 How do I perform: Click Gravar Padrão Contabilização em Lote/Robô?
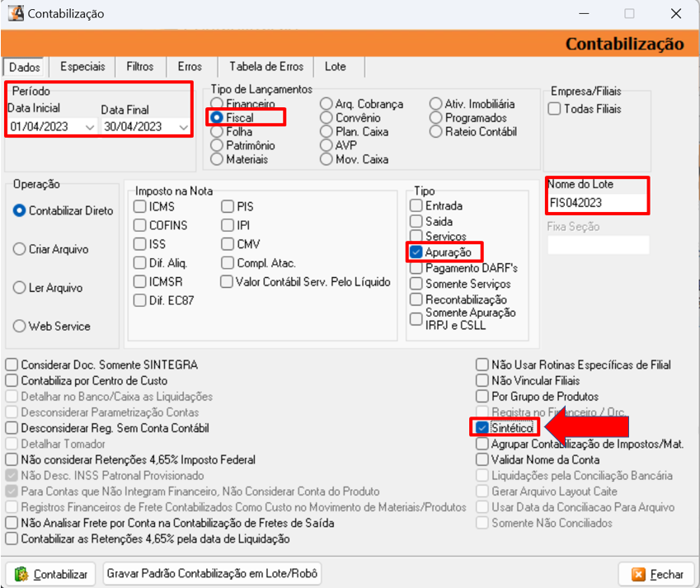pyautogui.click(x=212, y=574)
